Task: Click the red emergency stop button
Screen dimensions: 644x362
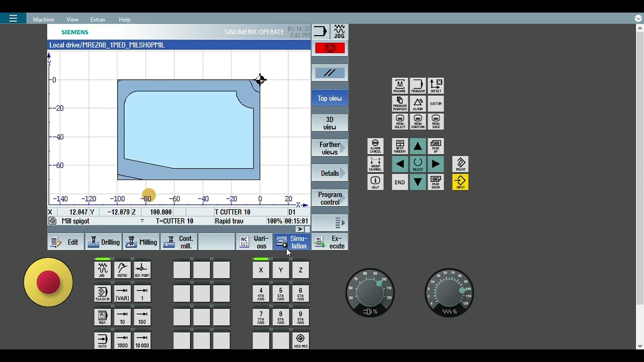Action: [48, 282]
